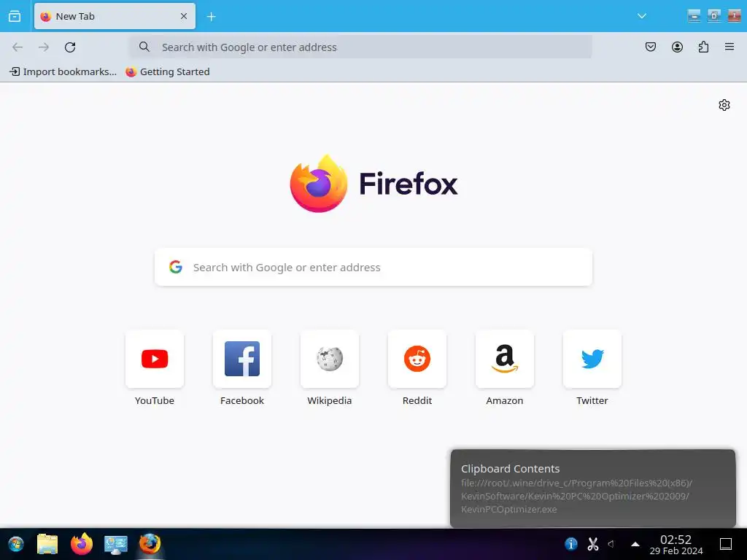Click the address bar magnifier icon
This screenshot has height=560, width=747.
[144, 47]
